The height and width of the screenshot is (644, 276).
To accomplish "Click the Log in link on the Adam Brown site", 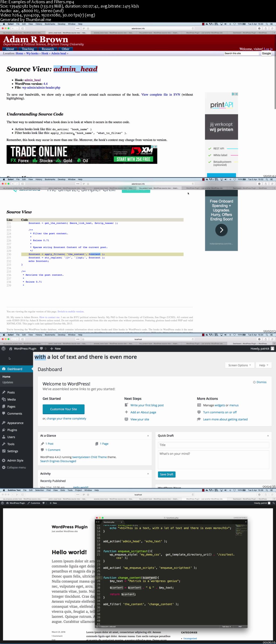I will coord(268,49).
